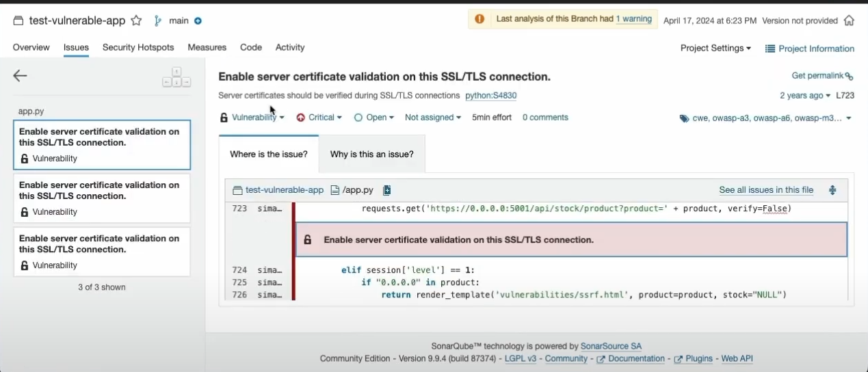Click the Project Information list icon

coord(770,49)
